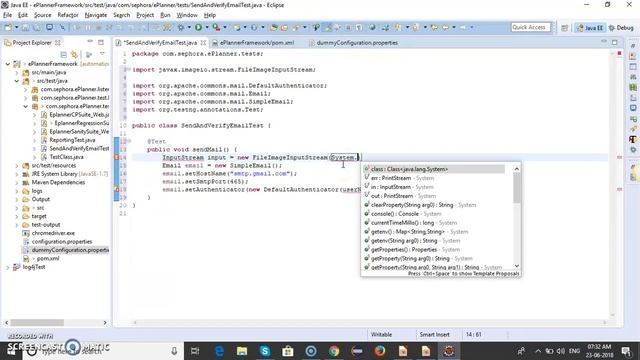The height and width of the screenshot is (360, 640).
Task: Expand Maven Dependencies node
Action: point(17,182)
